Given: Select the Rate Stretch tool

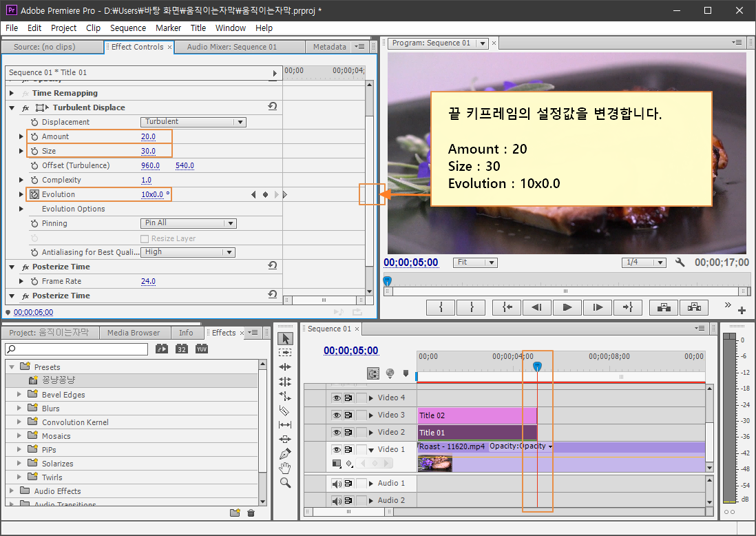Looking at the screenshot, I should pos(285,396).
